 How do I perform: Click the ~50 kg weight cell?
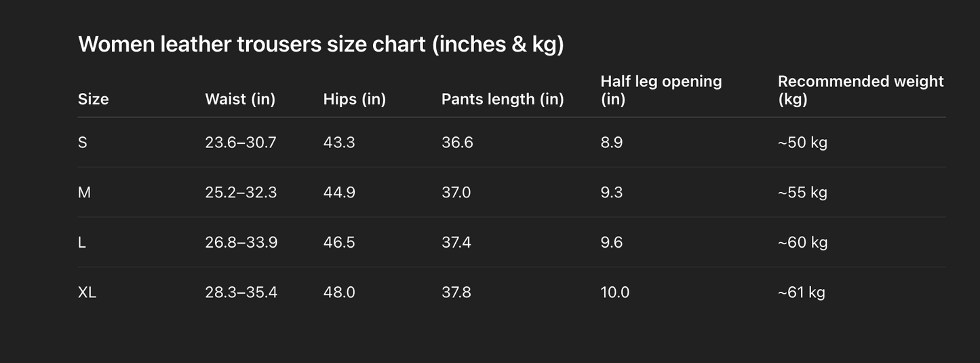[x=802, y=142]
